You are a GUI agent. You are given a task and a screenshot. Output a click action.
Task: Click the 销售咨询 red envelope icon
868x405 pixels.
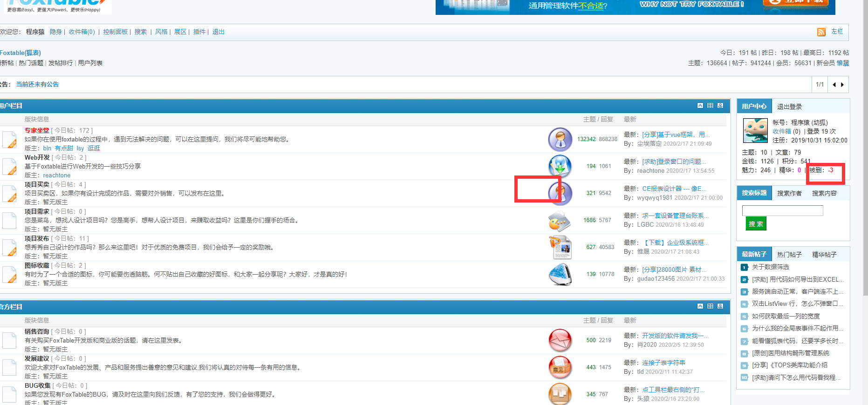560,340
